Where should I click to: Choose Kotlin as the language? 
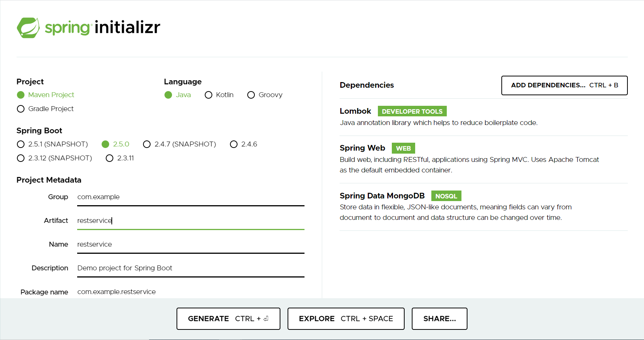tap(209, 95)
